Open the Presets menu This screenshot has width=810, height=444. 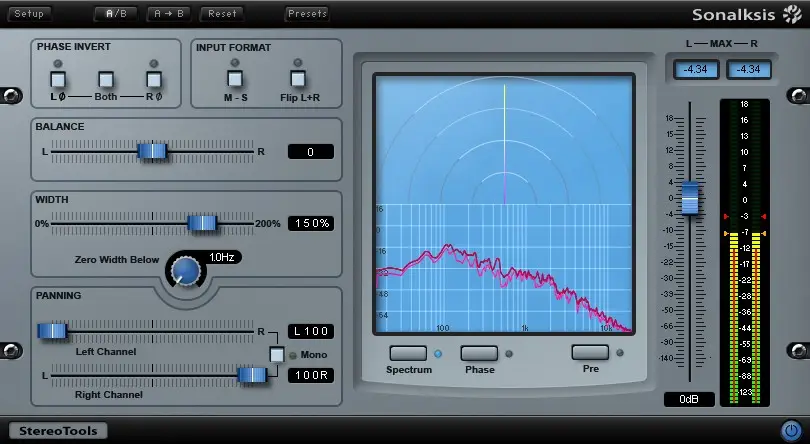point(307,14)
